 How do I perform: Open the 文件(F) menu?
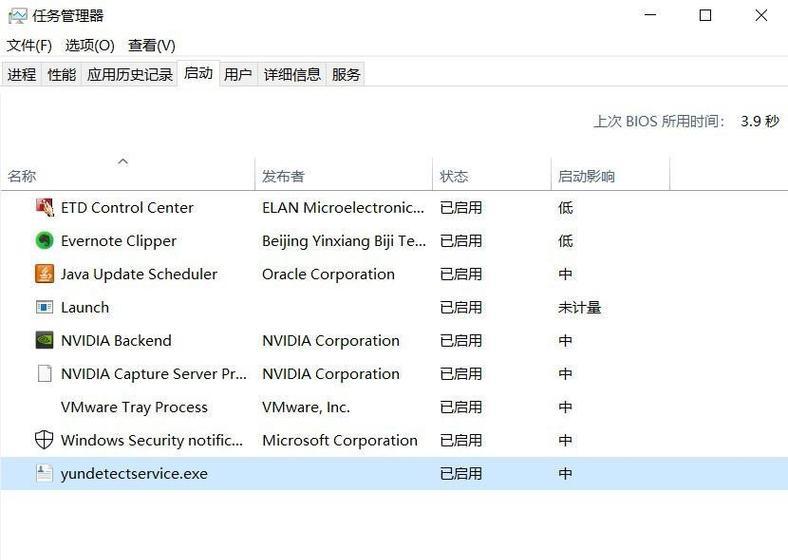coord(29,46)
